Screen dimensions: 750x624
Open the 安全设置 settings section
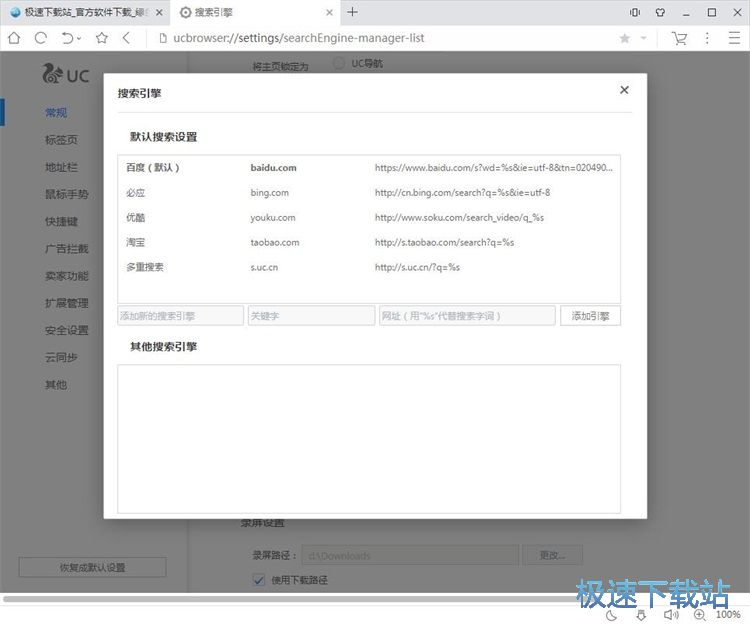[x=66, y=330]
